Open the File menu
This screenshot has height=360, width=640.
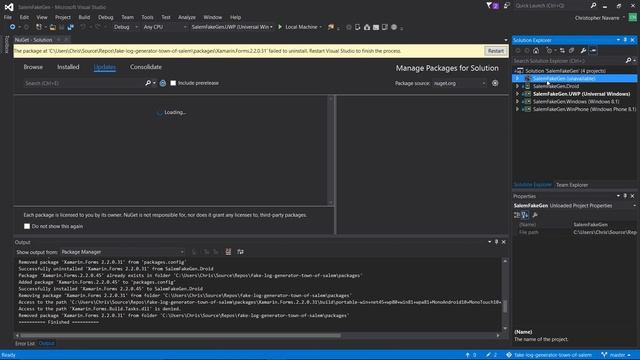(8, 17)
